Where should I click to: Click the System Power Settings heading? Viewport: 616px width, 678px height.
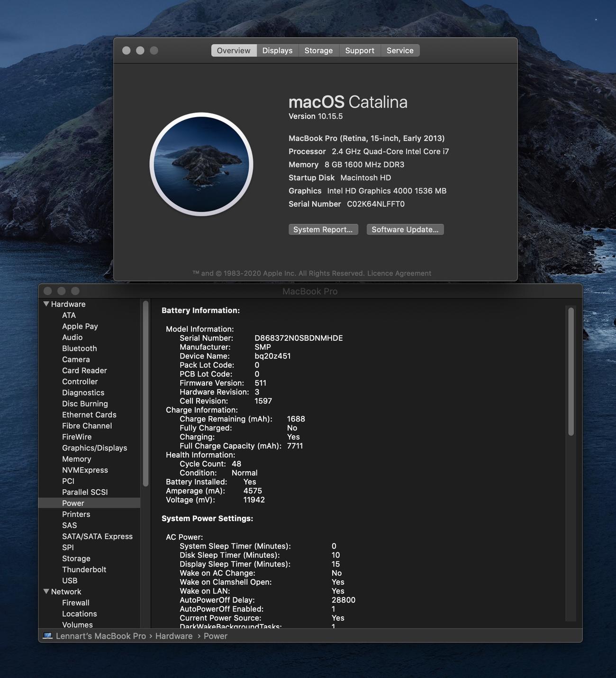click(x=207, y=518)
